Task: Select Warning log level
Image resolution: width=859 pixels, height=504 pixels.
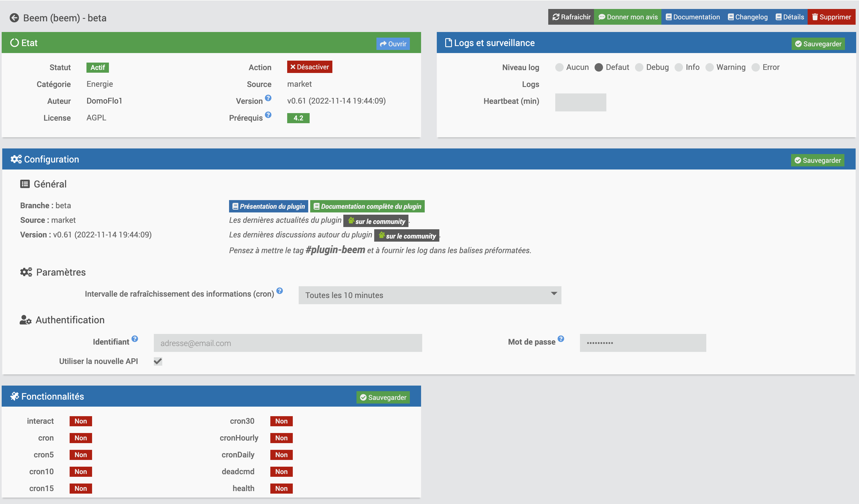Action: (709, 67)
